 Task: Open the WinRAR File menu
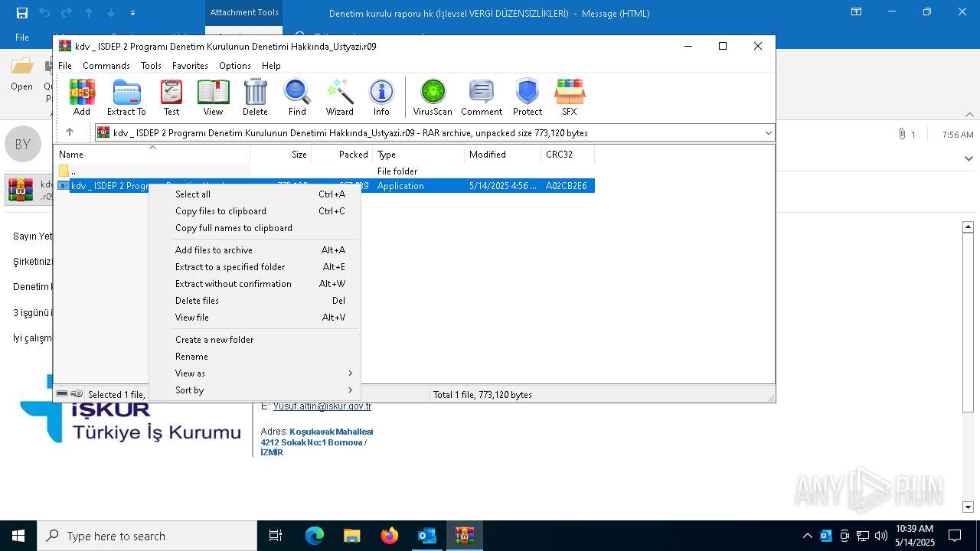point(65,66)
